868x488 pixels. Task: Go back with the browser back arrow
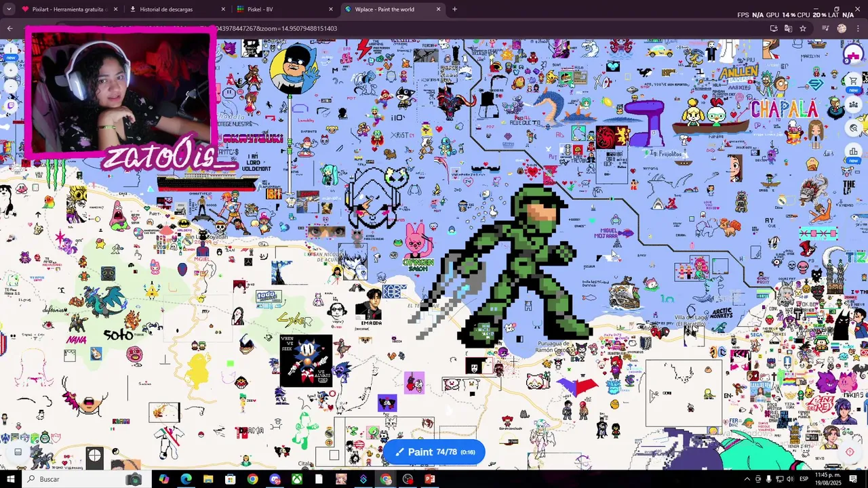[9, 28]
